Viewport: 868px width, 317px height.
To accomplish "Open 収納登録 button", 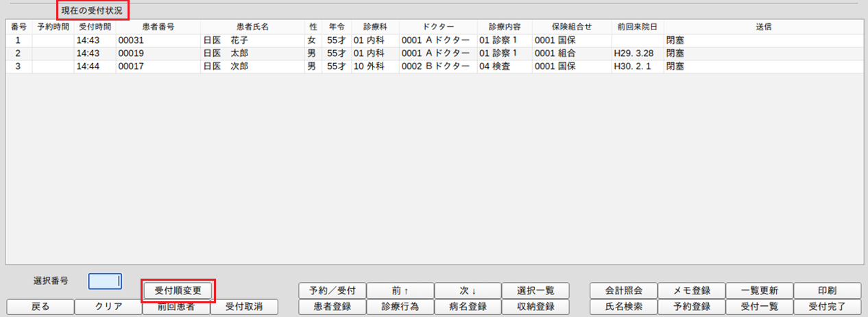I will point(535,307).
